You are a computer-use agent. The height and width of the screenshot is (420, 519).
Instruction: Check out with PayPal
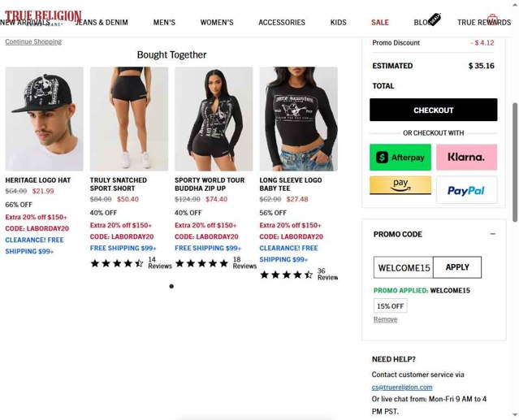[x=466, y=190]
